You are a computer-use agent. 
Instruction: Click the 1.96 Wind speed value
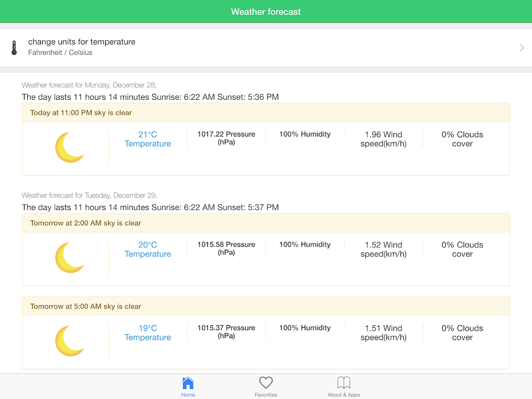tap(383, 139)
